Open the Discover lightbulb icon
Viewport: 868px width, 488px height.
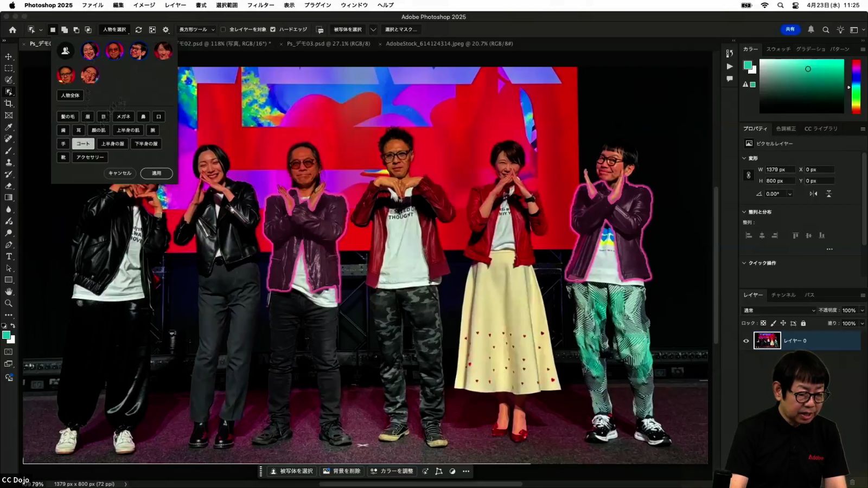point(840,30)
